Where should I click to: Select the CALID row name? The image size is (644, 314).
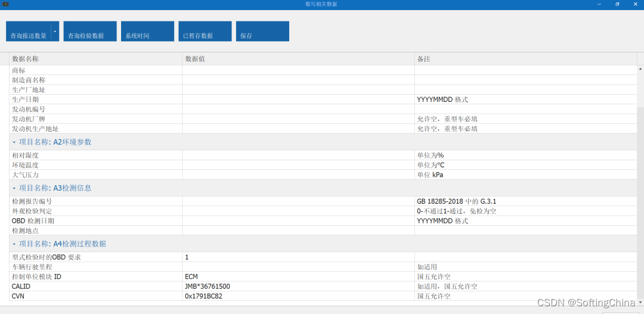[x=21, y=287]
